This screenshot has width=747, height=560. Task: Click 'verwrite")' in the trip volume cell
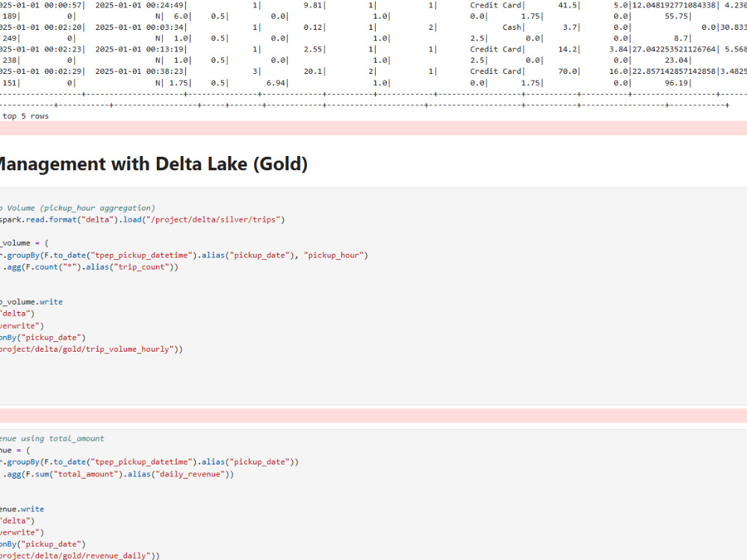(x=22, y=326)
